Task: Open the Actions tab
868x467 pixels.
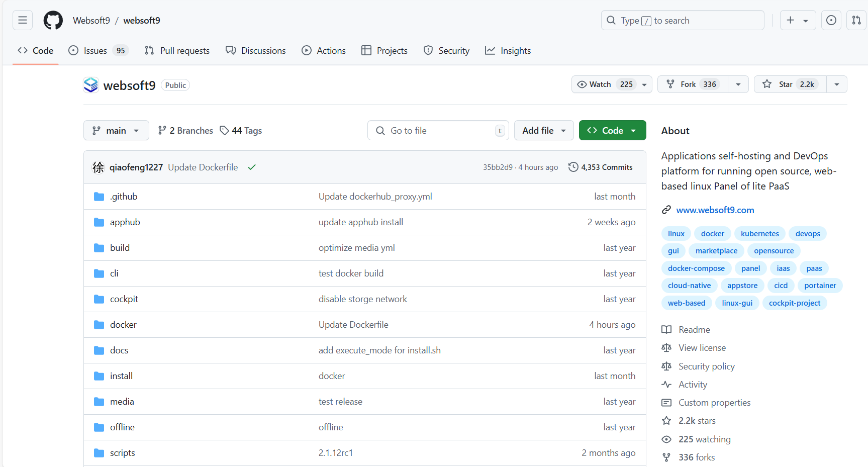Action: point(324,51)
